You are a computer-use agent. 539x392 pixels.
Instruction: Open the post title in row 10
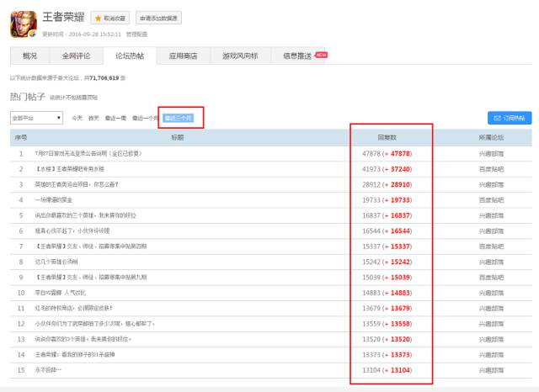(60, 293)
